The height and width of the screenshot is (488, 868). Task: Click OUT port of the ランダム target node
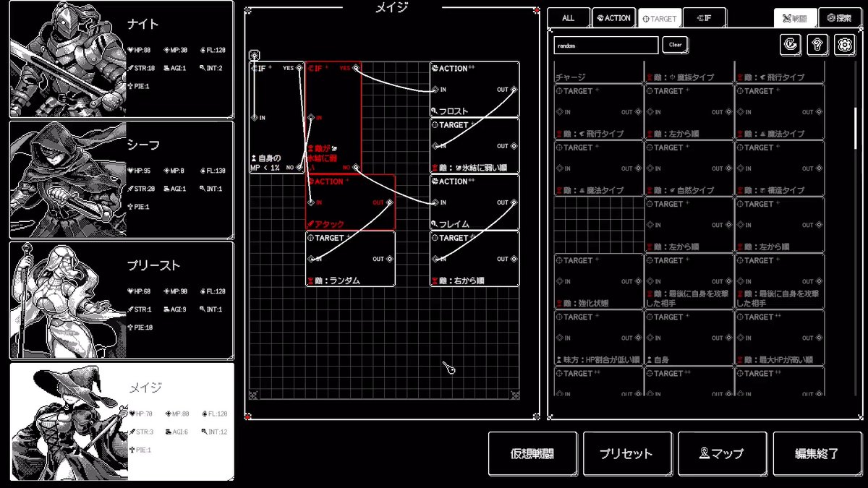tap(389, 259)
